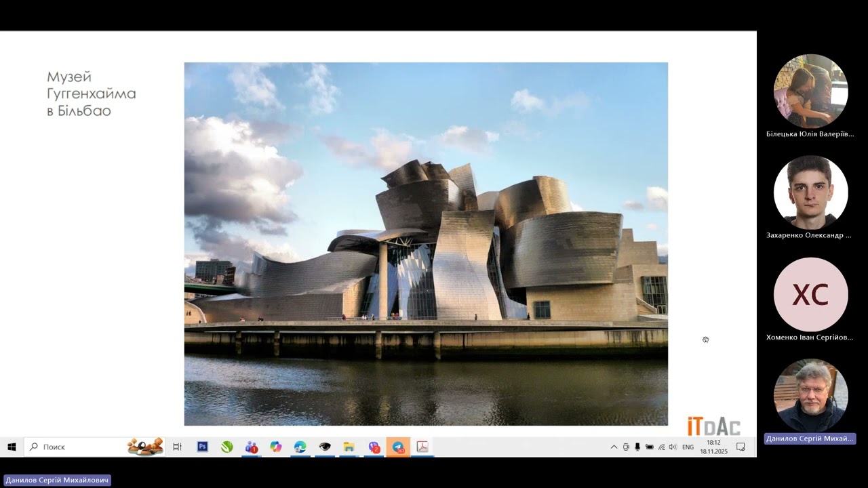Show hidden system tray icons
868x488 pixels.
point(614,447)
